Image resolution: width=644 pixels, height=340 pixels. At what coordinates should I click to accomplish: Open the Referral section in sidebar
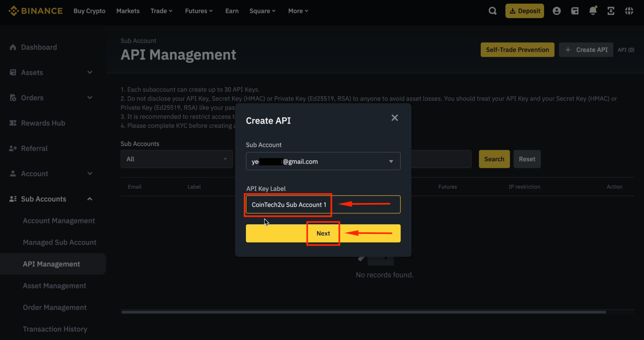click(x=34, y=148)
